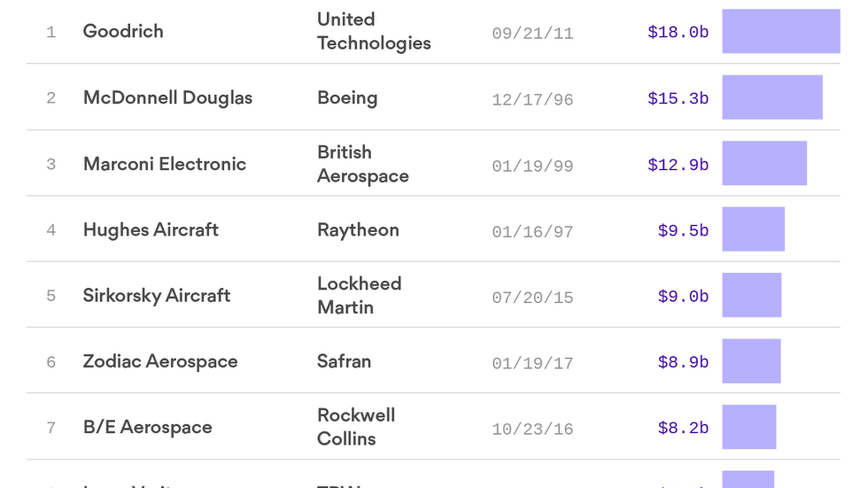Click the date 01/19/99
This screenshot has width=868, height=488.
[x=533, y=166]
